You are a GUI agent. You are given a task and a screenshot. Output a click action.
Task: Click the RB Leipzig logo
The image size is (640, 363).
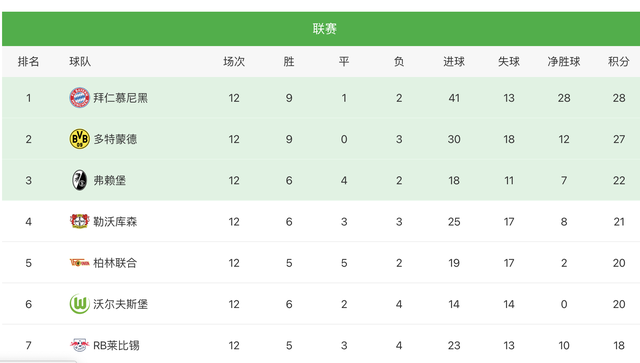point(80,345)
